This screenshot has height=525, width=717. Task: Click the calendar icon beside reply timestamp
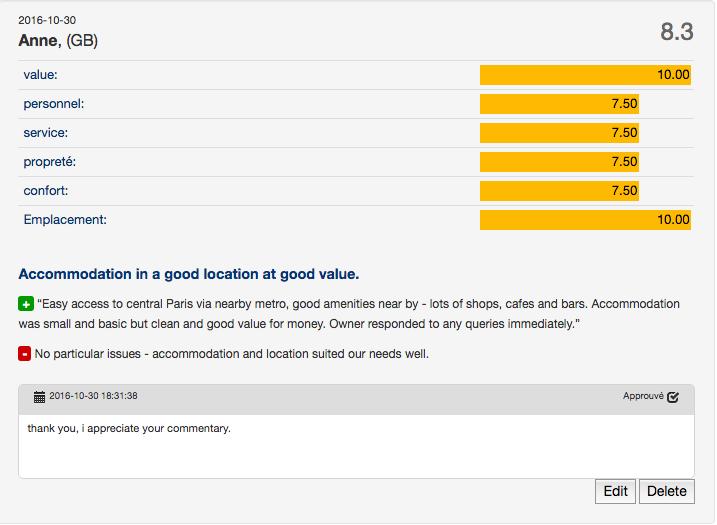coord(39,396)
